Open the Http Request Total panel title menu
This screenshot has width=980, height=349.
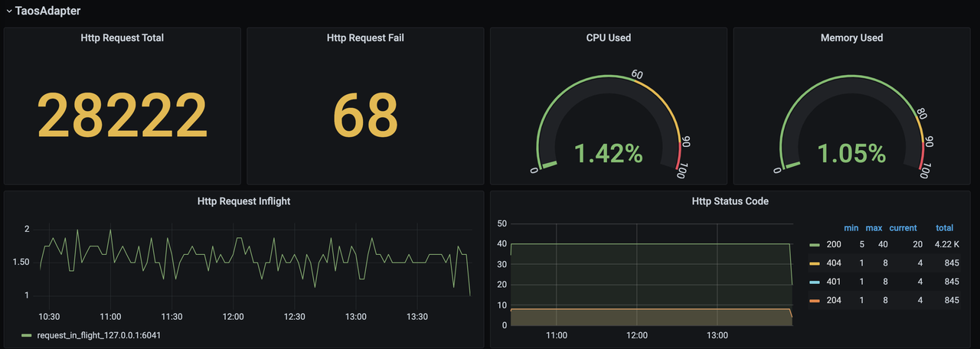(x=122, y=38)
